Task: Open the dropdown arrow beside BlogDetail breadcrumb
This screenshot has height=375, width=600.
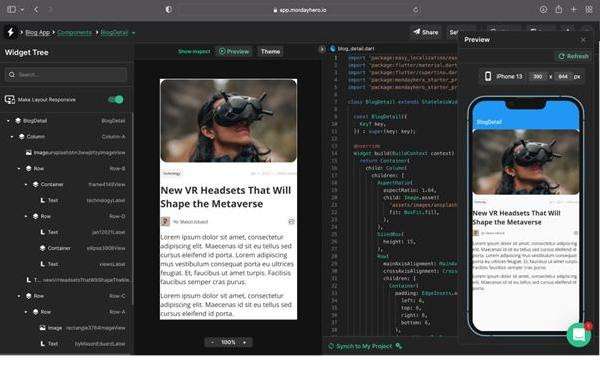Action: [x=133, y=33]
